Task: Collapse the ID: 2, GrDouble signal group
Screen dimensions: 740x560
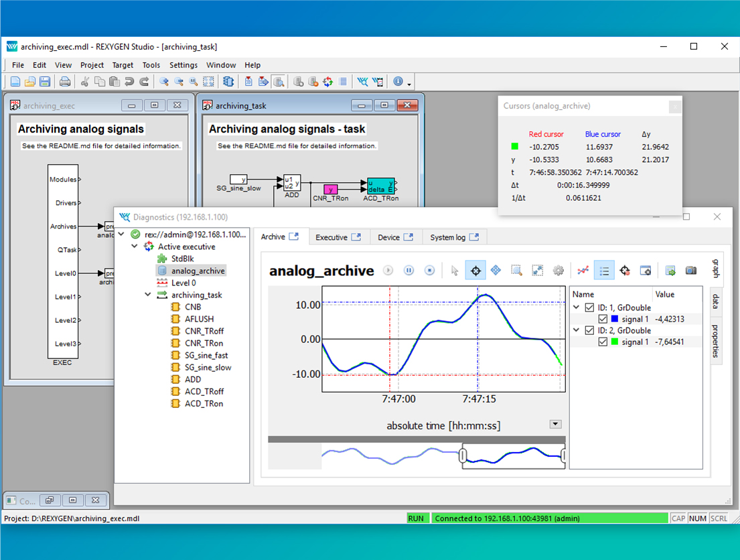Action: (576, 330)
